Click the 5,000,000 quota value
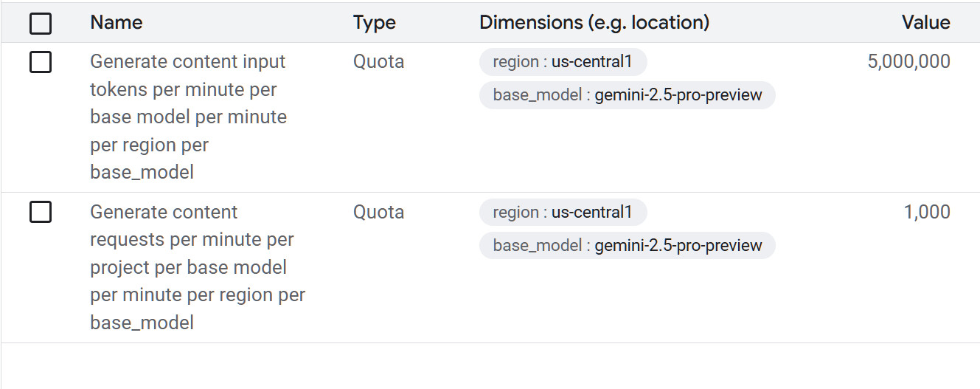 (908, 62)
